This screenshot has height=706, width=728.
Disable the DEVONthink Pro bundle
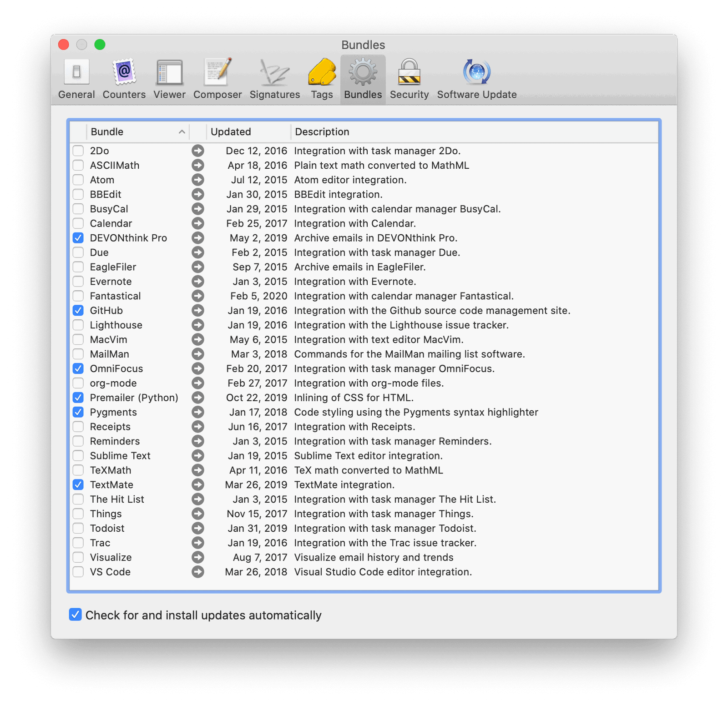pos(78,238)
